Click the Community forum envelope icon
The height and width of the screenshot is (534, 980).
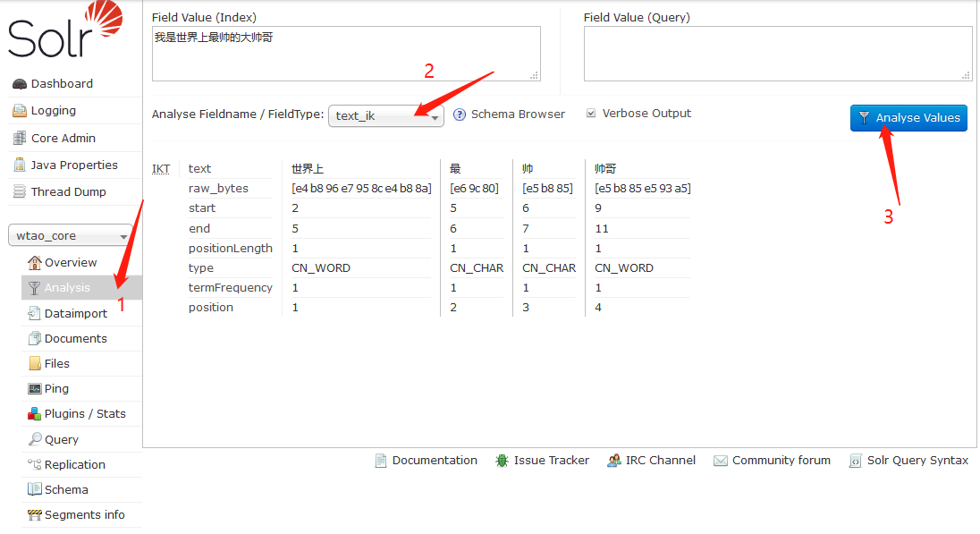coord(721,461)
